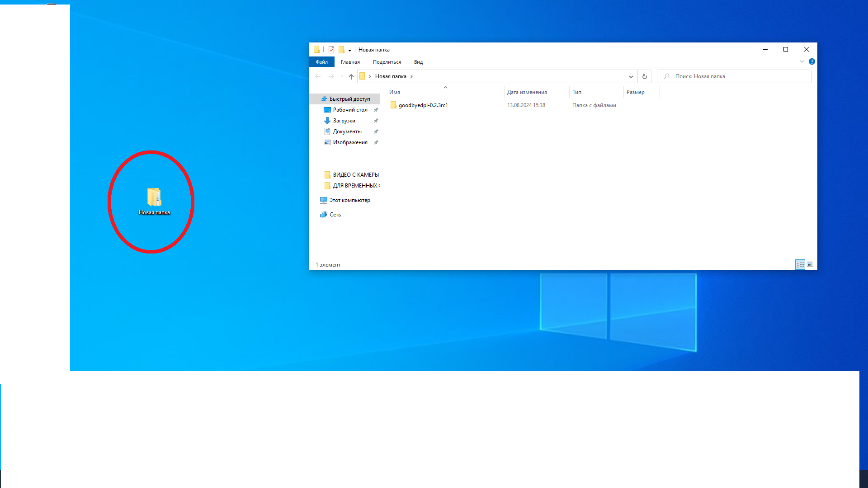Select the goodbyedpi-0.2.3rc1 folder
The width and height of the screenshot is (868, 488).
423,105
